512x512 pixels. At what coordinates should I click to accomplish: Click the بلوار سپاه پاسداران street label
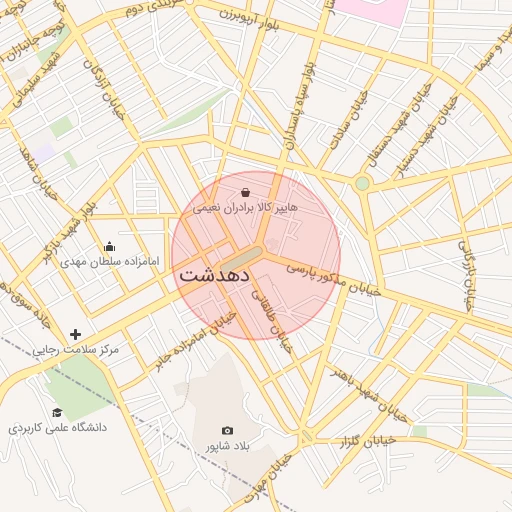pyautogui.click(x=300, y=105)
